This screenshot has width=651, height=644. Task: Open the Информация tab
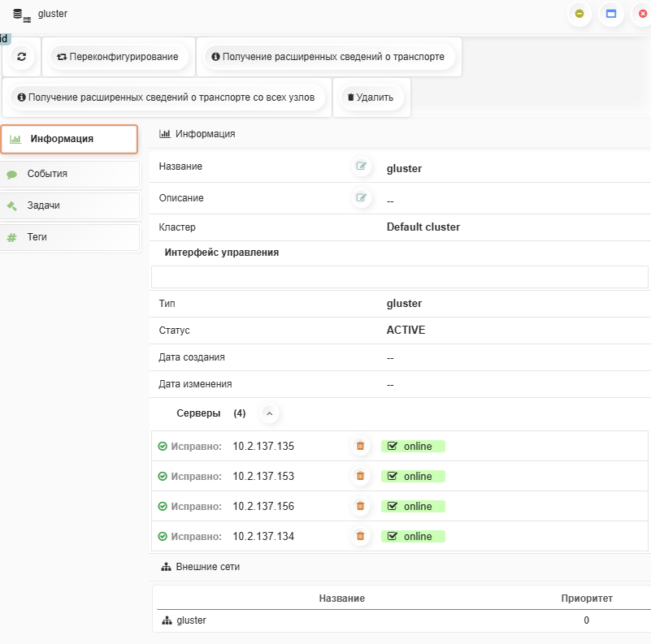pyautogui.click(x=69, y=139)
